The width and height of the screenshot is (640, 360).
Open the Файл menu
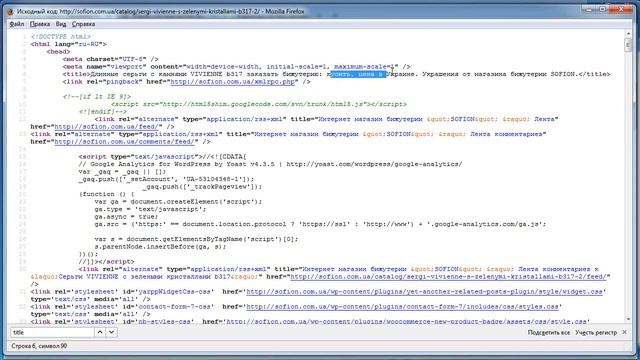[17, 24]
